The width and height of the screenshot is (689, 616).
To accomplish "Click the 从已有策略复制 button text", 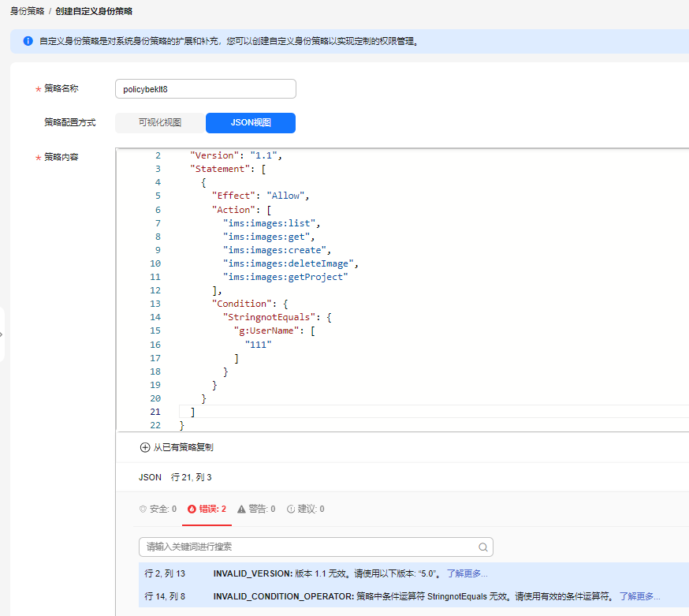I will click(x=183, y=447).
